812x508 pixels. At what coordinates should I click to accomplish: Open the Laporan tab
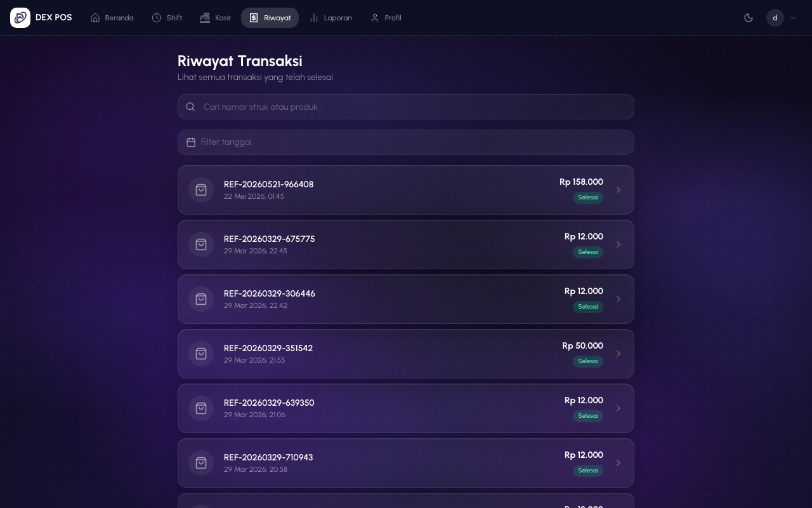331,18
